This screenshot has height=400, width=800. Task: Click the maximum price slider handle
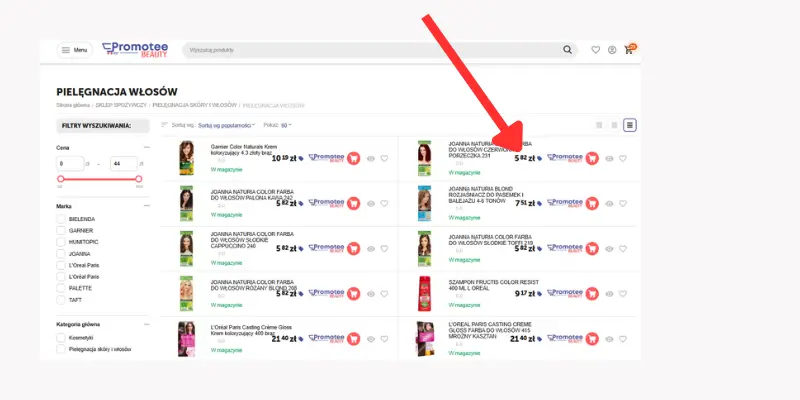(139, 179)
